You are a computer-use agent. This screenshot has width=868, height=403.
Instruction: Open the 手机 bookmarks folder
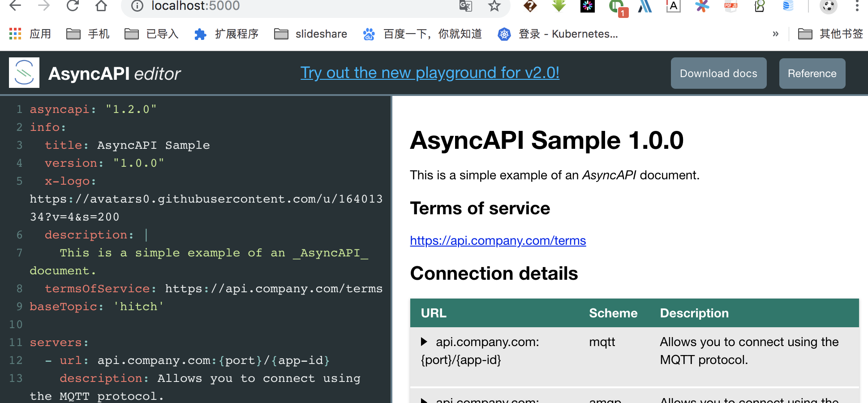[88, 34]
